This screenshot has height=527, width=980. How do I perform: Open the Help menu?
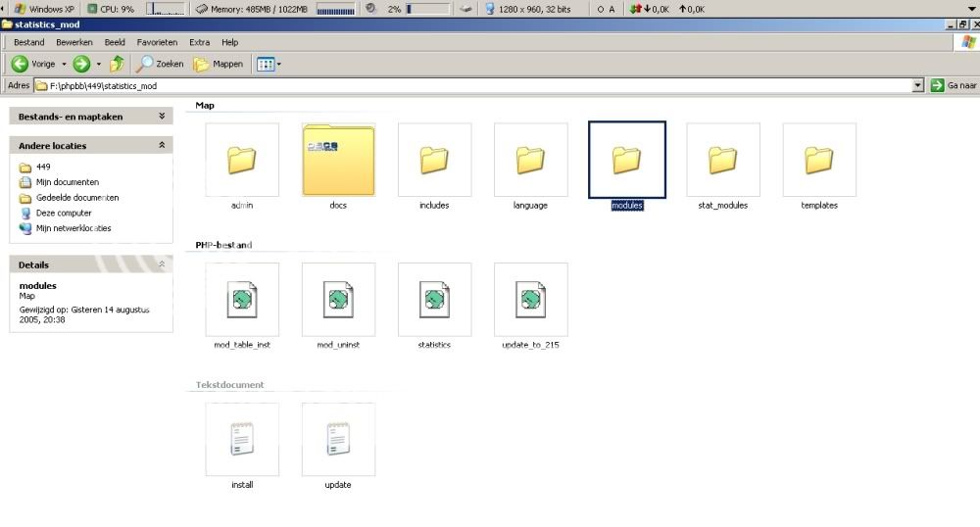point(230,42)
